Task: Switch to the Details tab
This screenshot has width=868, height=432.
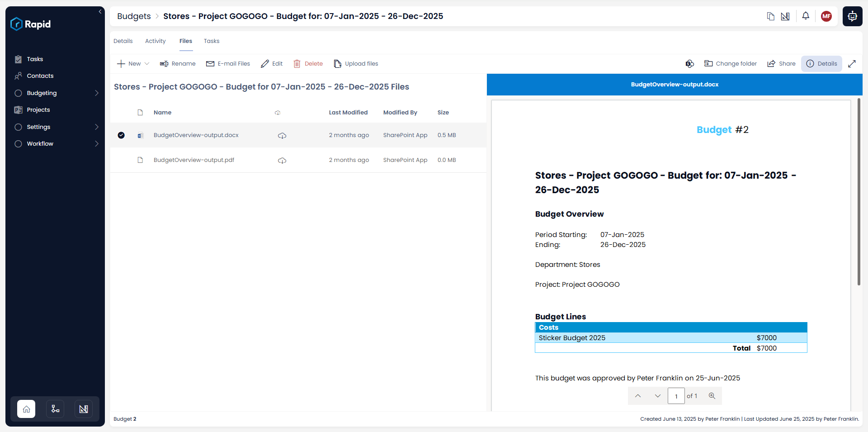Action: tap(123, 41)
